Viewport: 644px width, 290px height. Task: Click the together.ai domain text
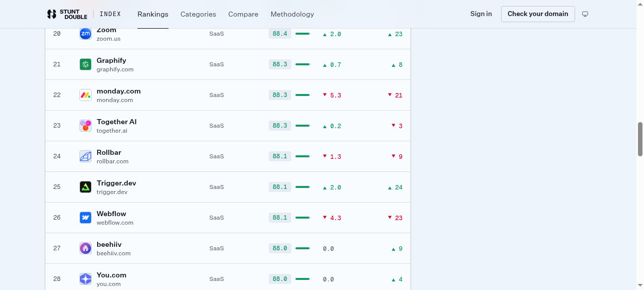point(112,131)
